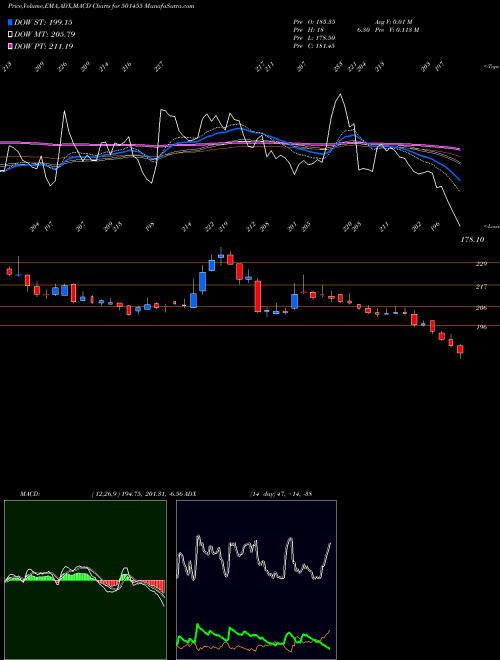This screenshot has height=660, width=500.
Task: Click the 227 top label above chart
Action: coord(159,67)
